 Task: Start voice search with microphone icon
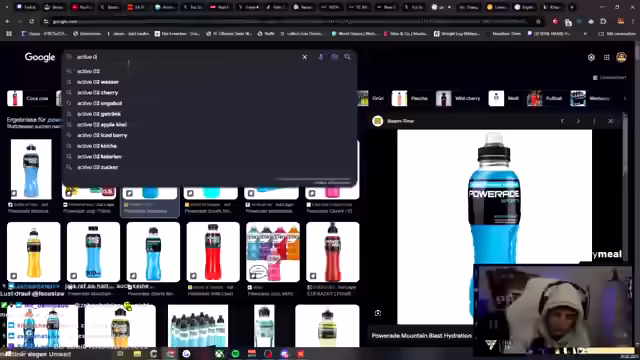click(320, 57)
